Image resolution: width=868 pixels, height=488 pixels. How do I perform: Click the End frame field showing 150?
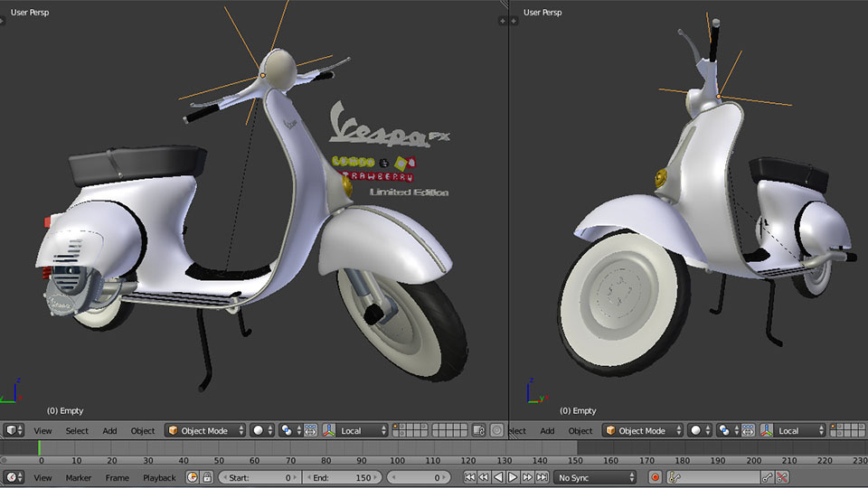(x=342, y=477)
